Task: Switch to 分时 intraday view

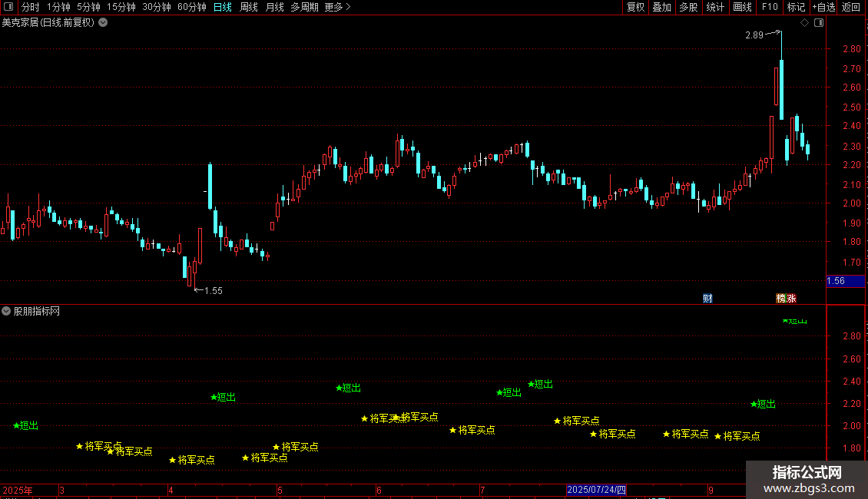Action: pyautogui.click(x=31, y=7)
